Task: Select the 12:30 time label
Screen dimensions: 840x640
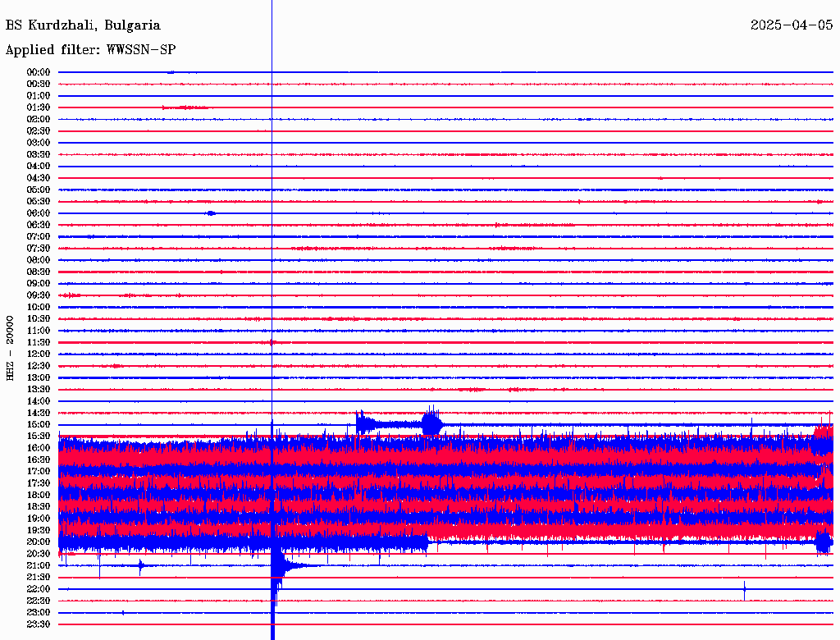Action: click(39, 366)
